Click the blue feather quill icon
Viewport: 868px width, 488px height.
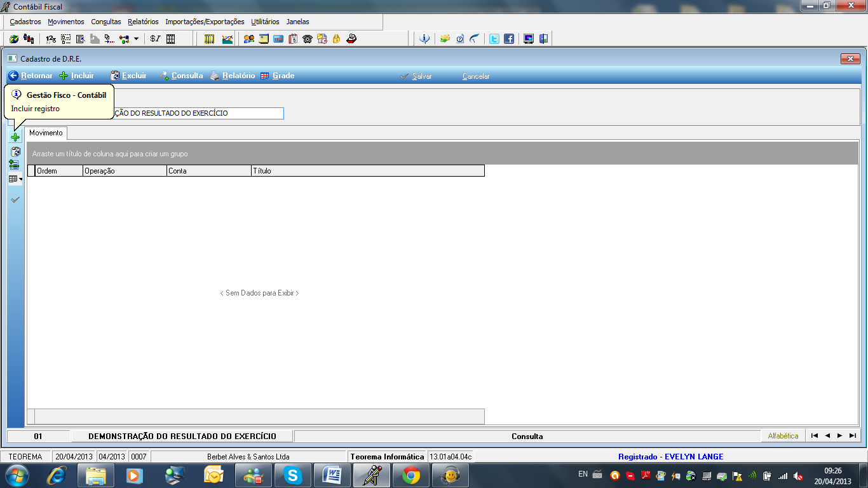[x=475, y=39]
